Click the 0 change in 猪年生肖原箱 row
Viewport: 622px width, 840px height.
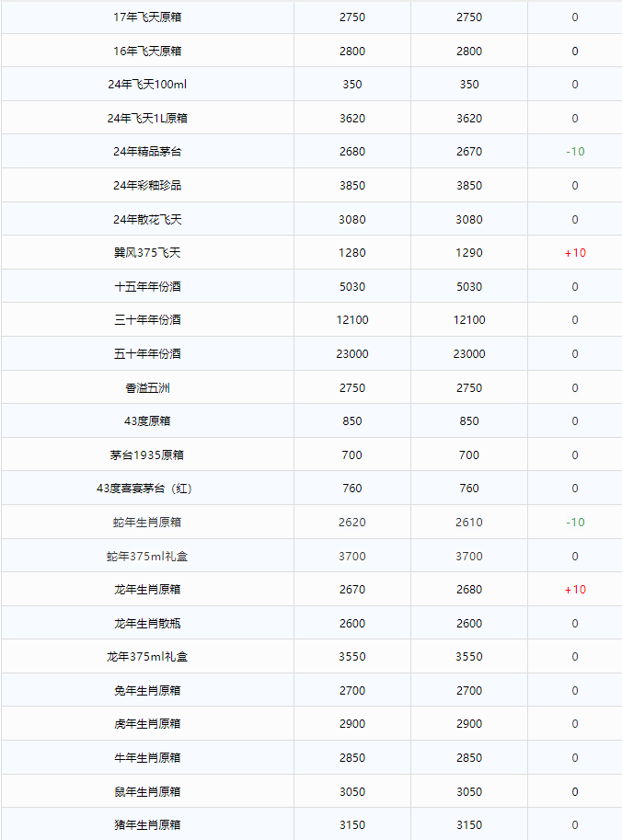(575, 825)
